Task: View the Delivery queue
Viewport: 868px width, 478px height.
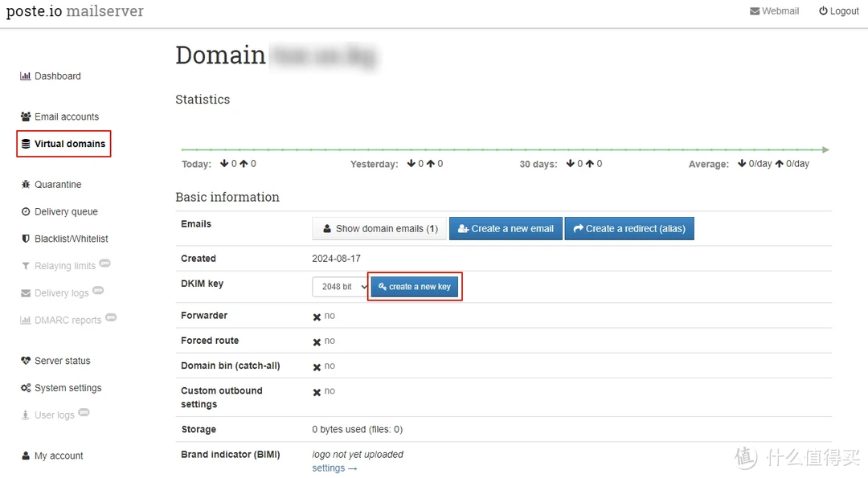Action: point(63,211)
